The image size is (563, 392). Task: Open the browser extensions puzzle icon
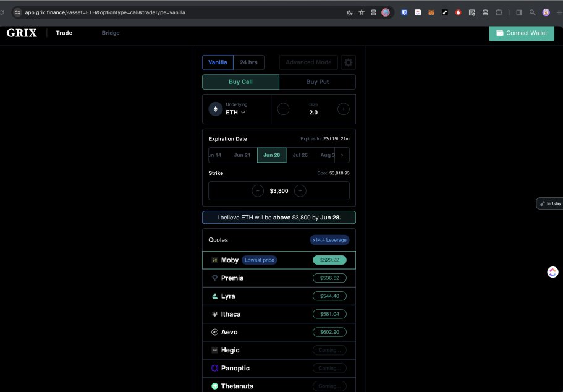coord(499,12)
